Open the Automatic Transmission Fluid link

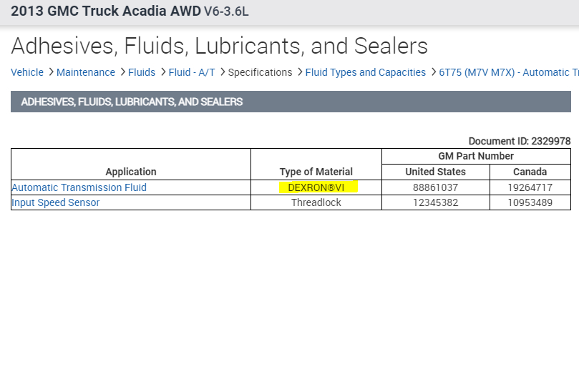point(79,187)
